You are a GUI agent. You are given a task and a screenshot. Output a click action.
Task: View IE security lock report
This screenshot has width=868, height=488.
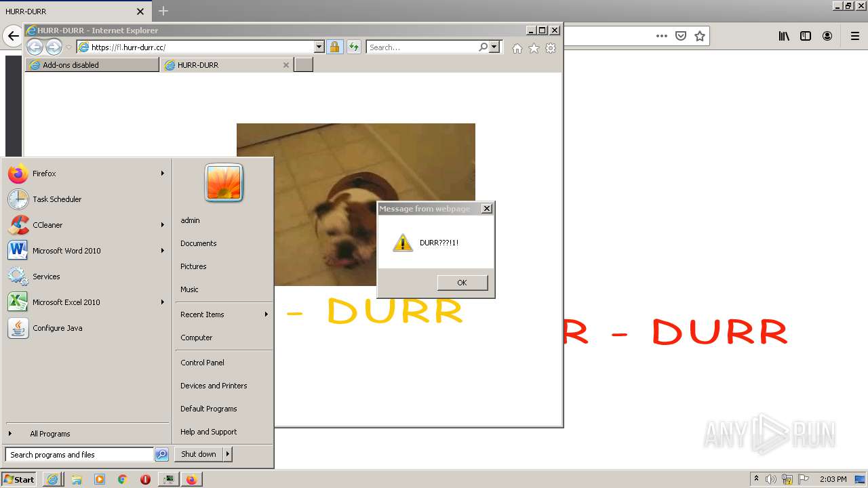click(334, 47)
